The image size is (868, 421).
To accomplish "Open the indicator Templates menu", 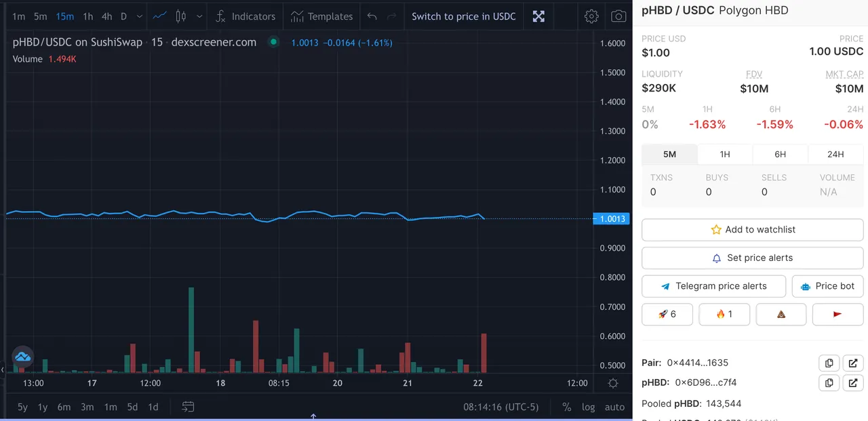I will 321,16.
